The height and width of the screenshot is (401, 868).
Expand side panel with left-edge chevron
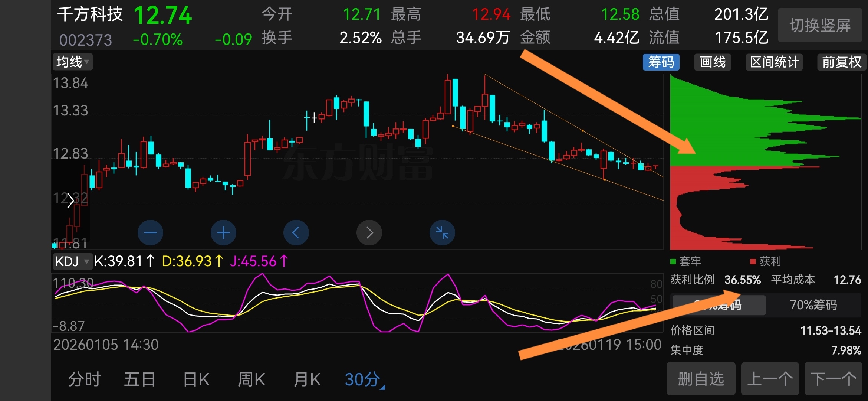(x=70, y=201)
